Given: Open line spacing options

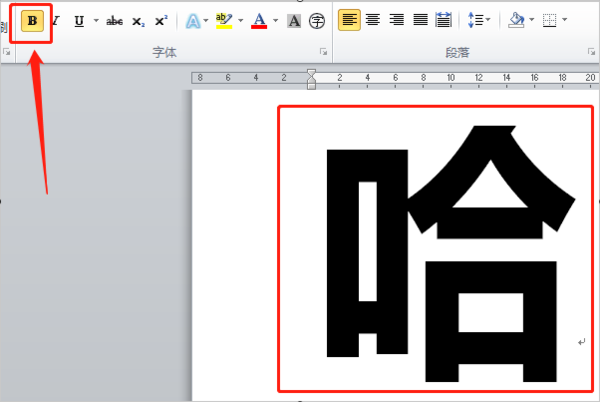Looking at the screenshot, I should (x=476, y=20).
